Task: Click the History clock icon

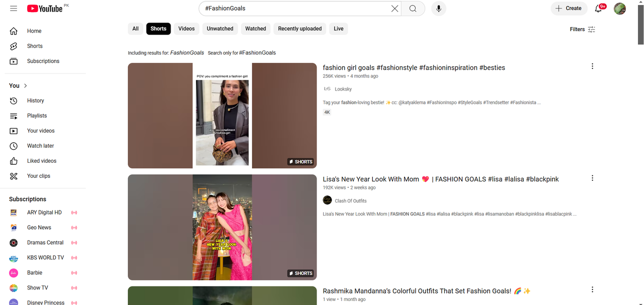Action: [x=14, y=100]
